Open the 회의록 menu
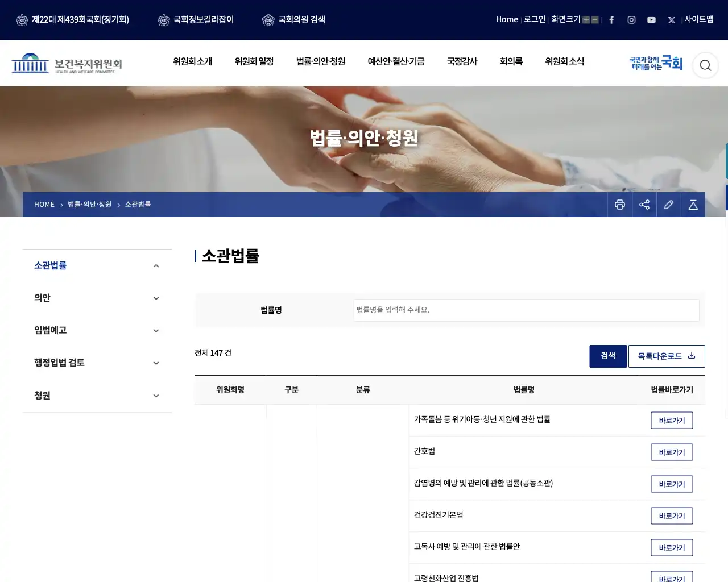Viewport: 728px width, 582px height. [511, 61]
